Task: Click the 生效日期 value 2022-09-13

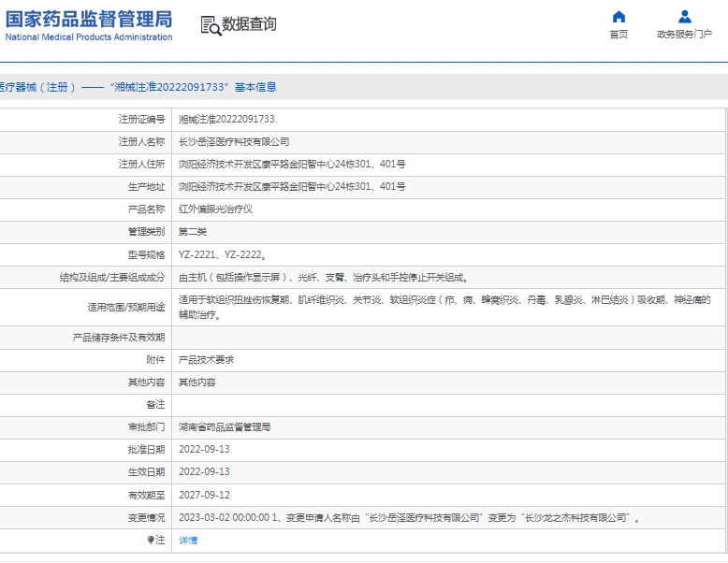Action: pyautogui.click(x=204, y=471)
